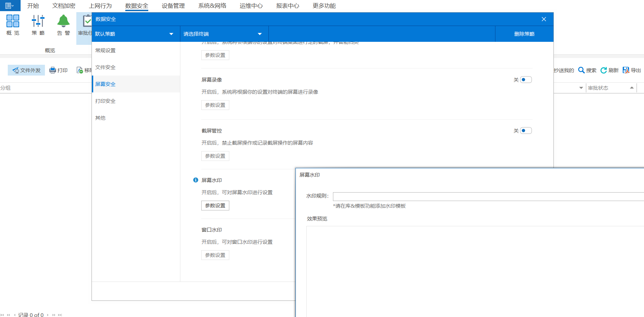The image size is (644, 317).
Task: Click the info icon beside 屏幕水印
Action: 196,180
